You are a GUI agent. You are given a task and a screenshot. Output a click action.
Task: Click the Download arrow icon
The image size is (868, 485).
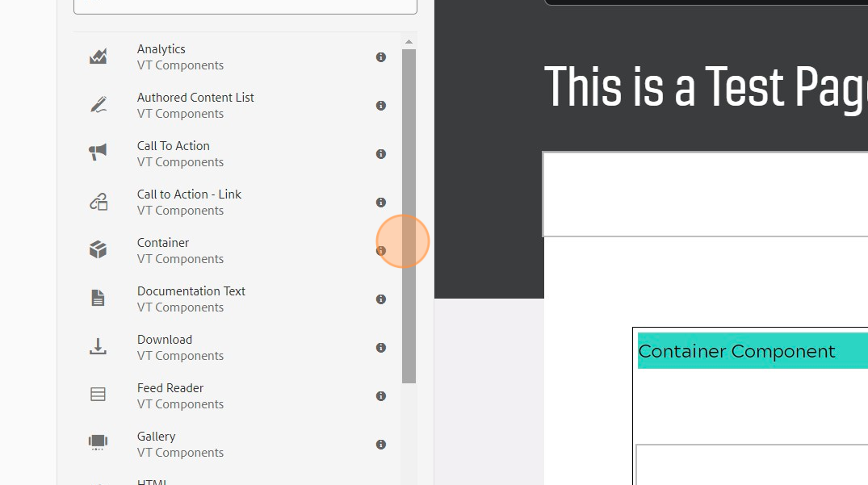[x=98, y=347]
